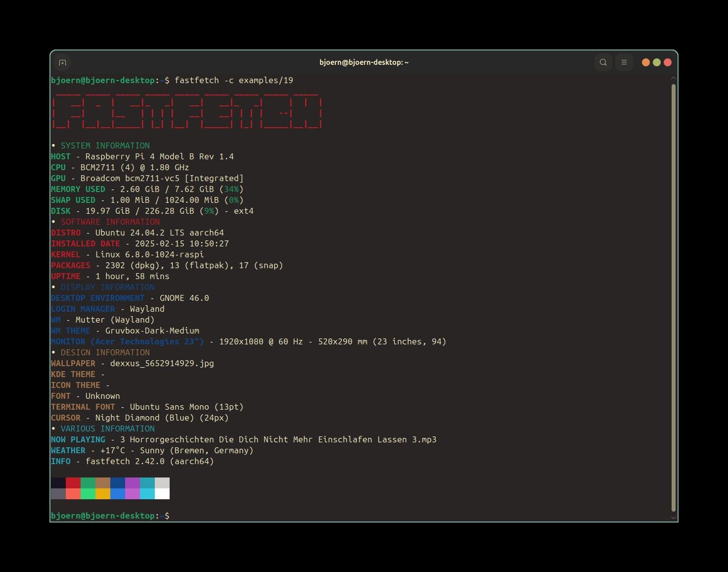Click the UPTIME line 1 hour, 58 mins
The image size is (728, 572).
point(110,276)
